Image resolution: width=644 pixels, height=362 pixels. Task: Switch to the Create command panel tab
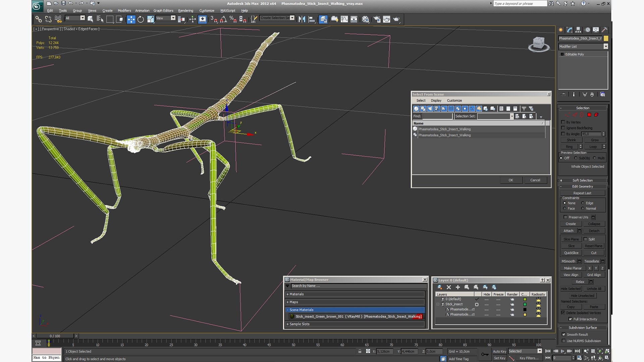click(560, 30)
